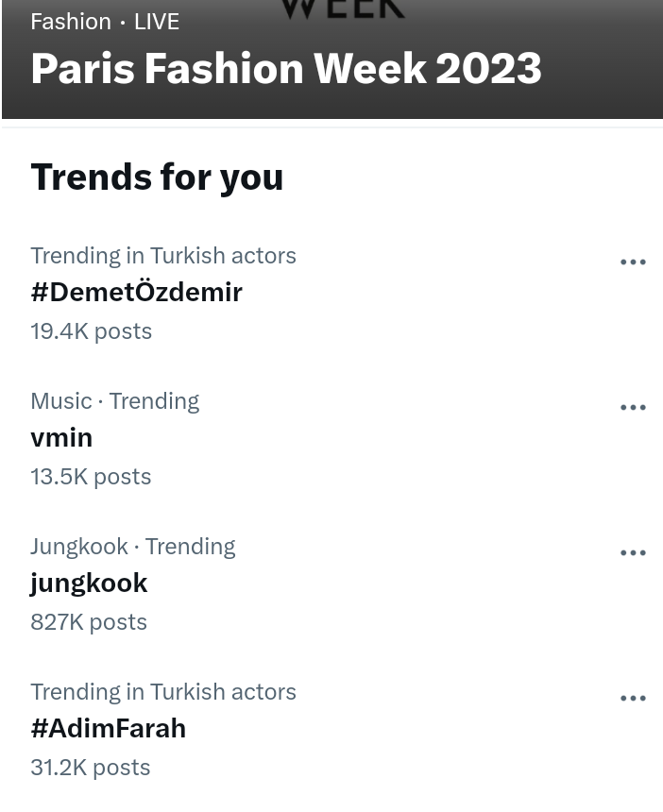Open the #DemetÖzdemir hashtag trend
Screen dimensions: 663x812
tap(136, 292)
